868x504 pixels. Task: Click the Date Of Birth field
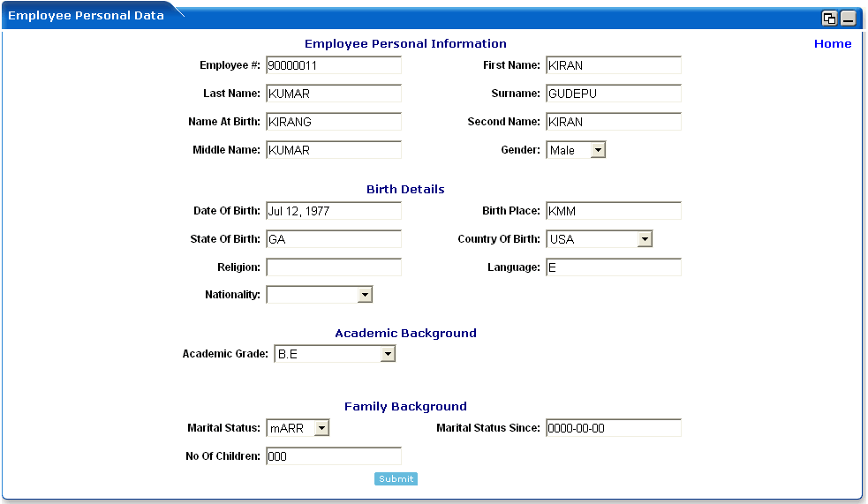pos(334,211)
